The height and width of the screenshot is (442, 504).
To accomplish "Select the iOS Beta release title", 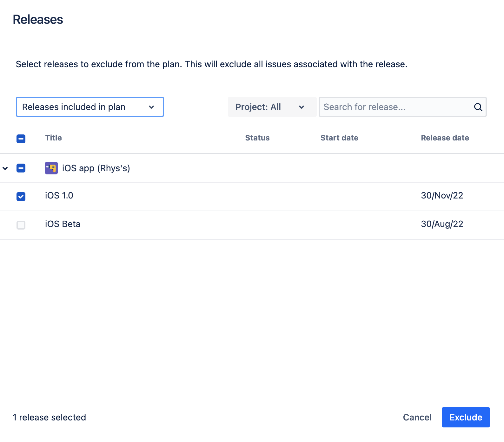I will [63, 224].
